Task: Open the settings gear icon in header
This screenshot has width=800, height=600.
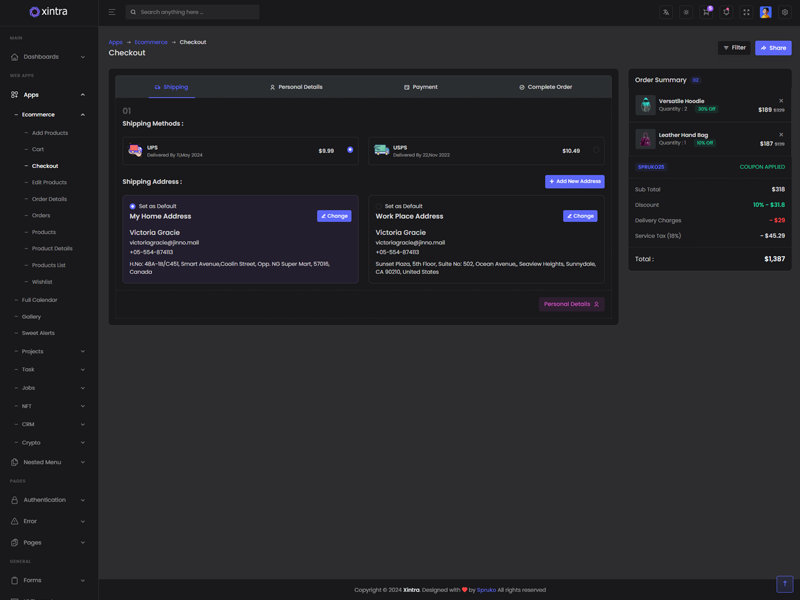Action: pyautogui.click(x=785, y=12)
